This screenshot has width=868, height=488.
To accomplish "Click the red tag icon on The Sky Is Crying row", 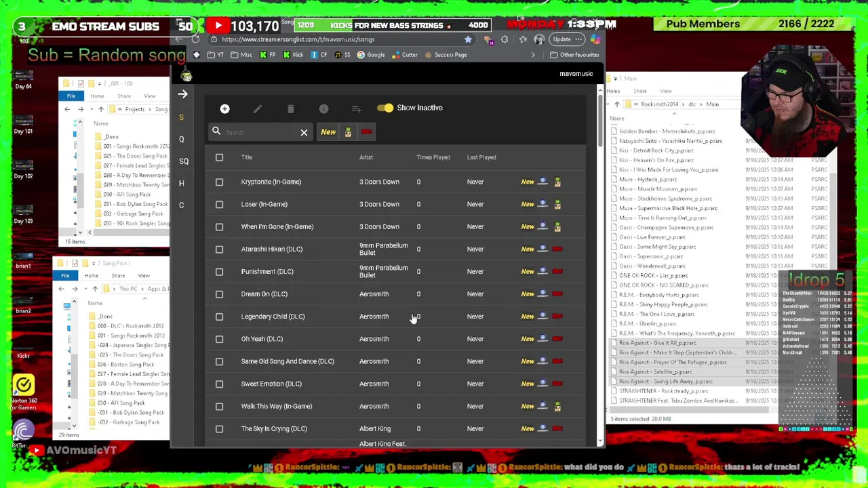I will (x=557, y=428).
